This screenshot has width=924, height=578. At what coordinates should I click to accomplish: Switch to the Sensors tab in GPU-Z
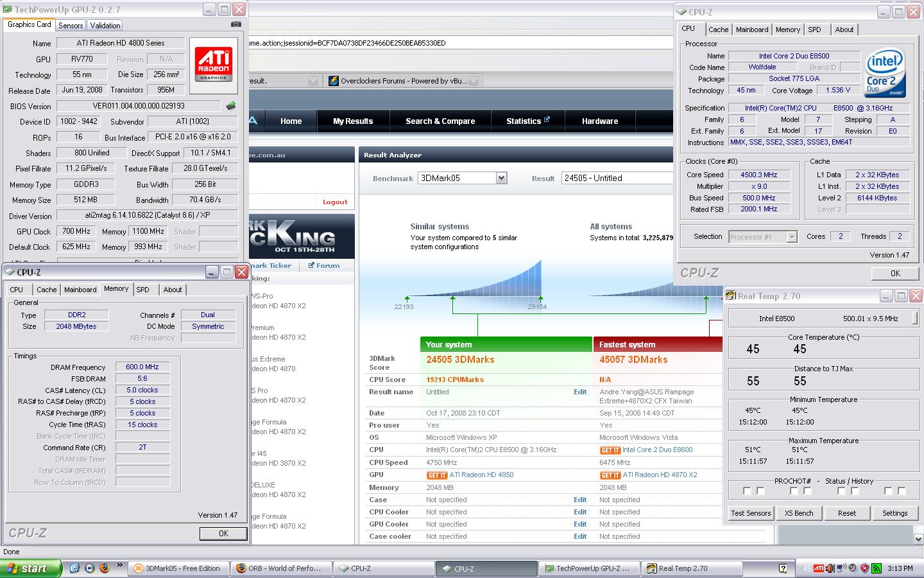click(71, 26)
